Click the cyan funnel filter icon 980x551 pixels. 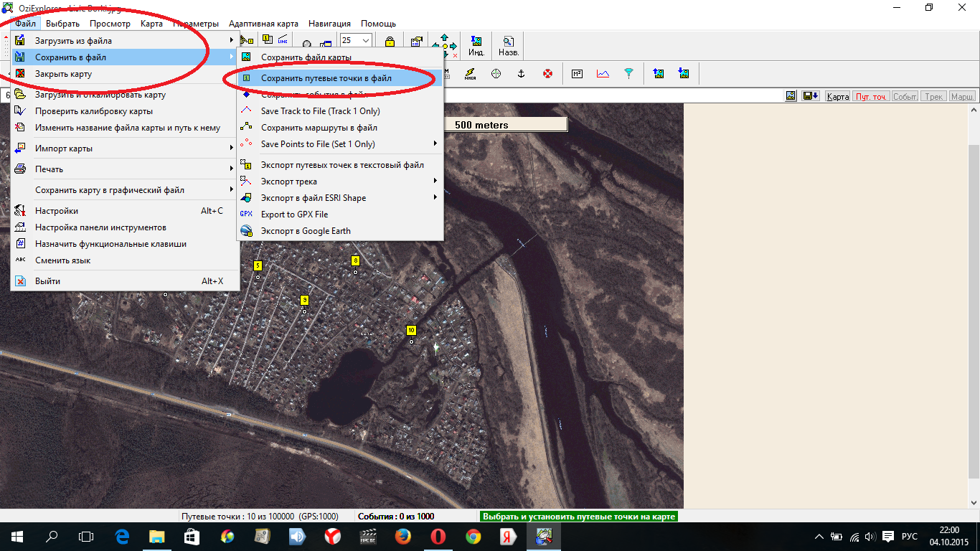click(628, 73)
